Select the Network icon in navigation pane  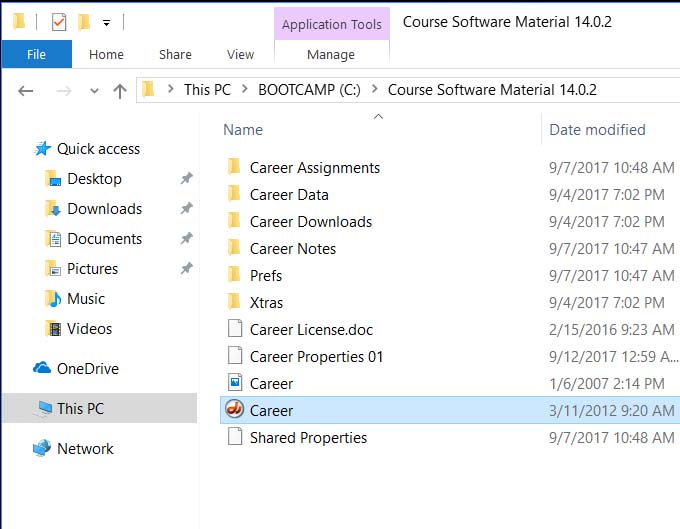click(42, 448)
